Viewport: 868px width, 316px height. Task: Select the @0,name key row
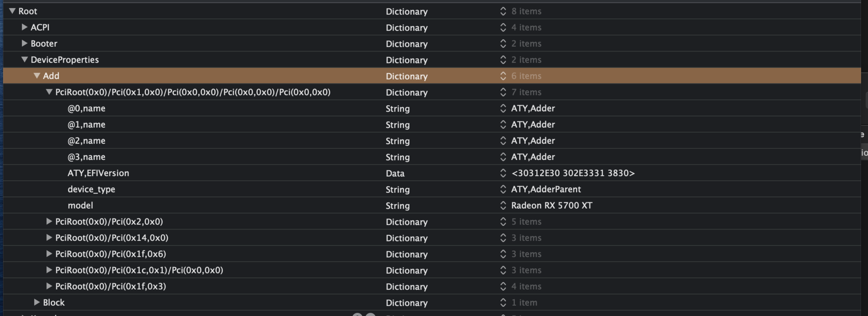(86, 108)
